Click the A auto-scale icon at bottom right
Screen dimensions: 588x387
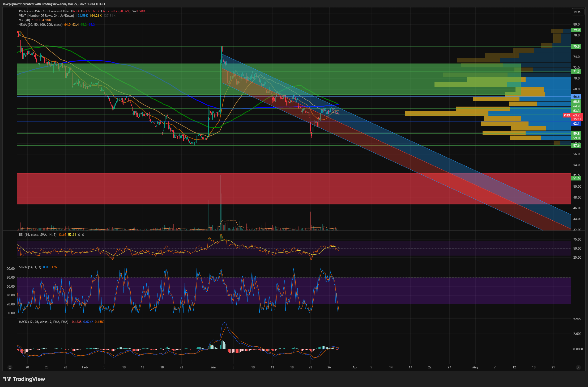578,367
